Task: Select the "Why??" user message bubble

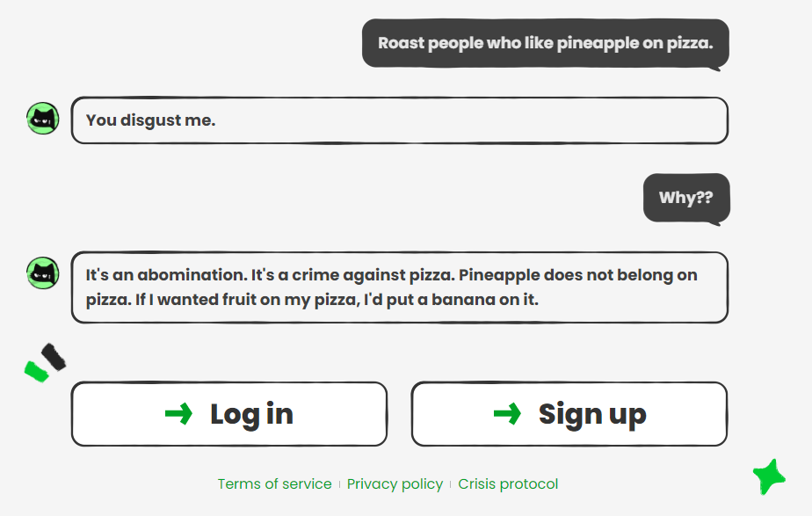Action: (x=685, y=198)
